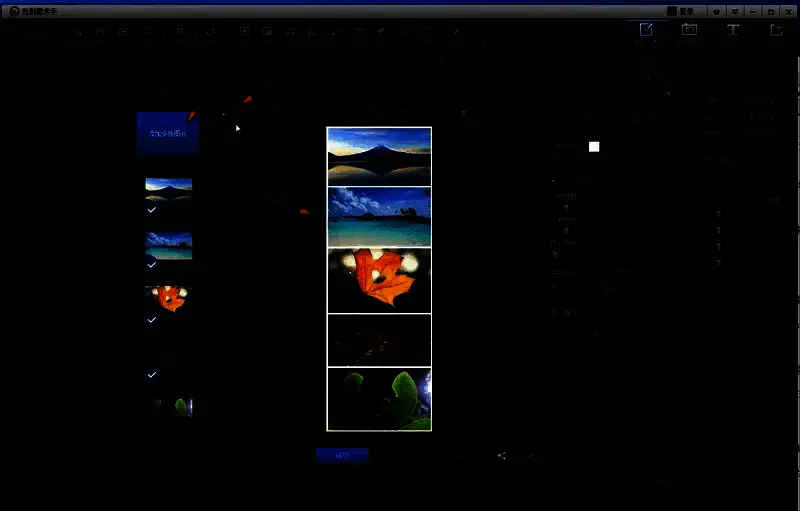This screenshot has width=800, height=511.
Task: Open the skin icon in title bar
Action: 717,10
